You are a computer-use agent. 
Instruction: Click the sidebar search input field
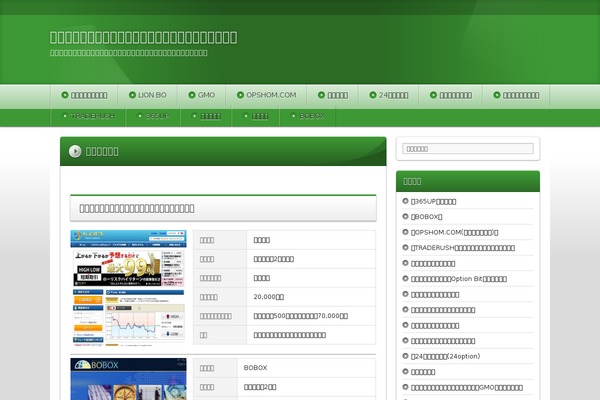[468, 149]
